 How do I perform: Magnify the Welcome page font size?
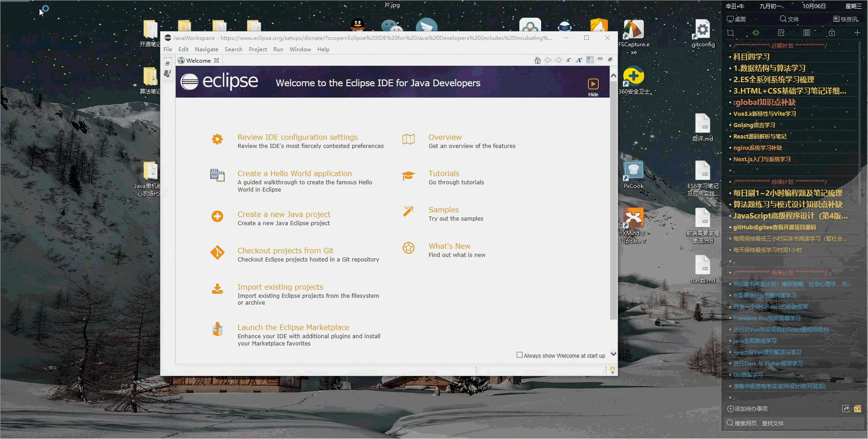[579, 60]
